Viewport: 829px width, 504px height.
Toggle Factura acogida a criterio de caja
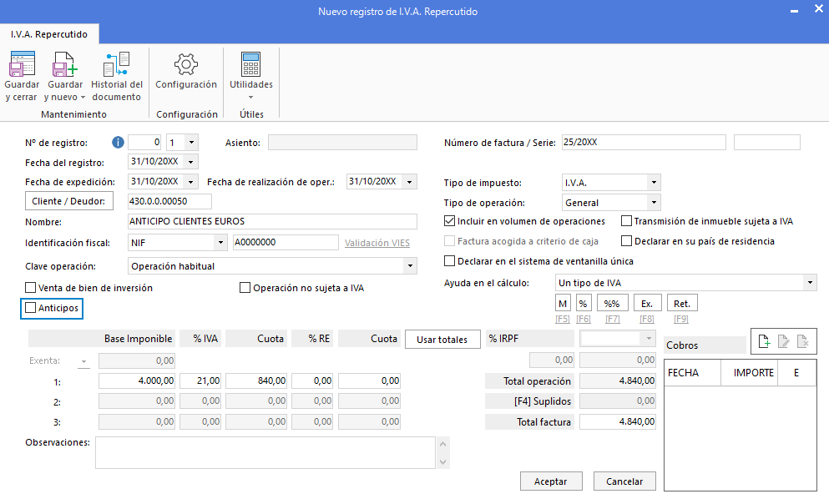pos(449,241)
